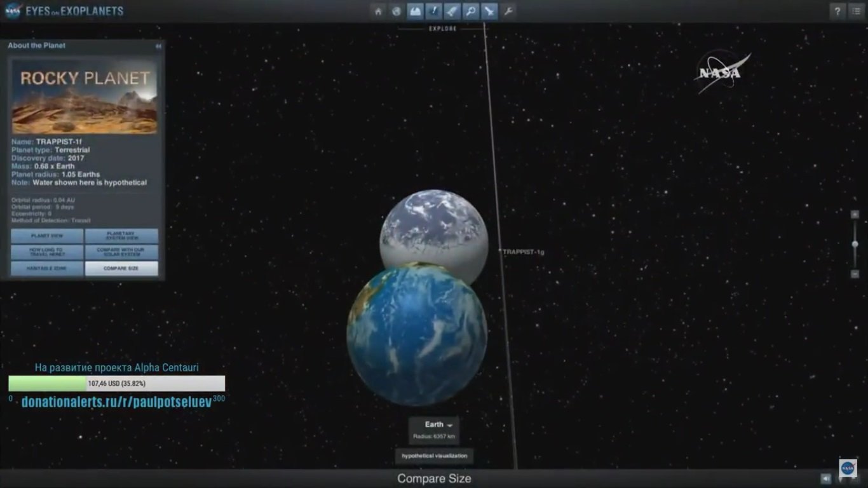This screenshot has width=868, height=488.
Task: Click the Compare Size button
Action: [121, 269]
